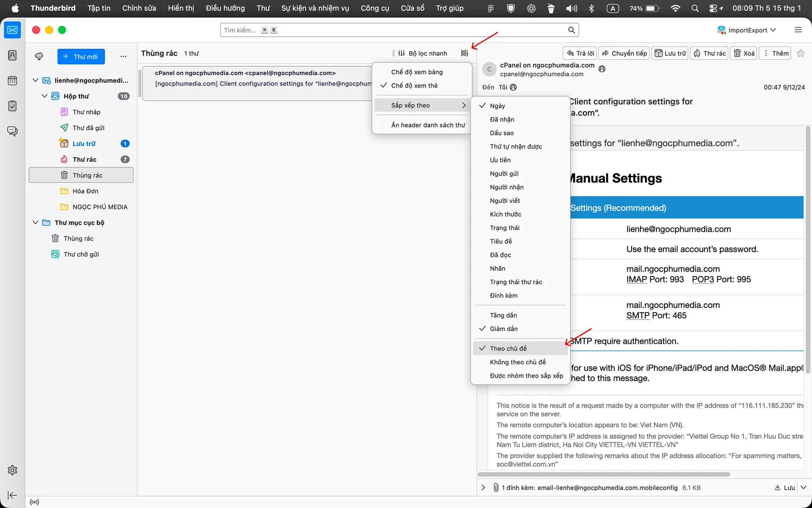Collapse the Hộp thư folder tree

pyautogui.click(x=44, y=96)
